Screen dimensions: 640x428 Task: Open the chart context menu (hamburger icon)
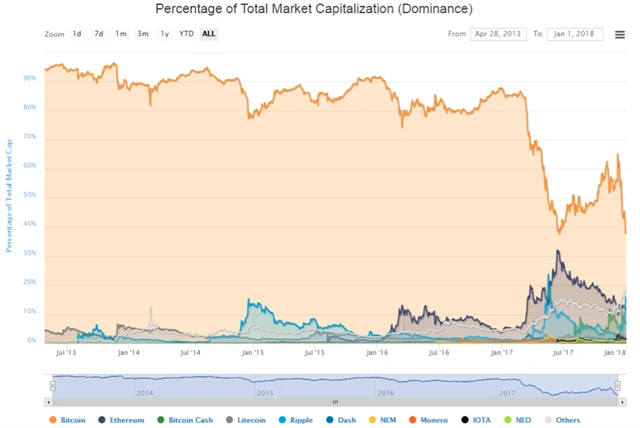pos(620,34)
